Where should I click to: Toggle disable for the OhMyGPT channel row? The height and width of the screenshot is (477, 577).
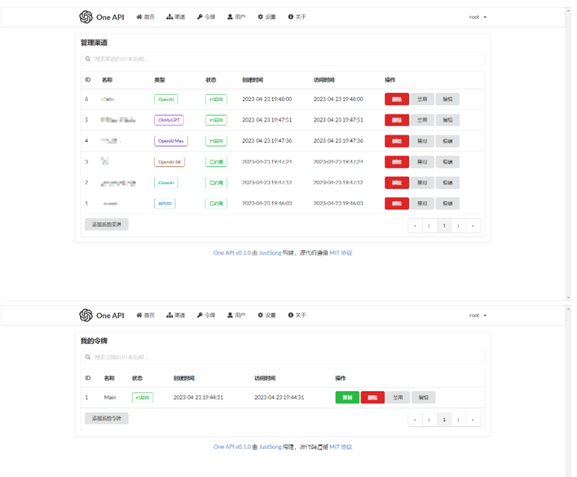(422, 120)
